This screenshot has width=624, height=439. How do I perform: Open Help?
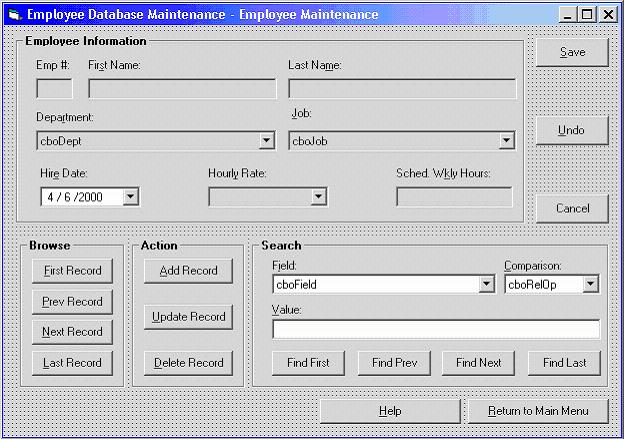click(390, 411)
